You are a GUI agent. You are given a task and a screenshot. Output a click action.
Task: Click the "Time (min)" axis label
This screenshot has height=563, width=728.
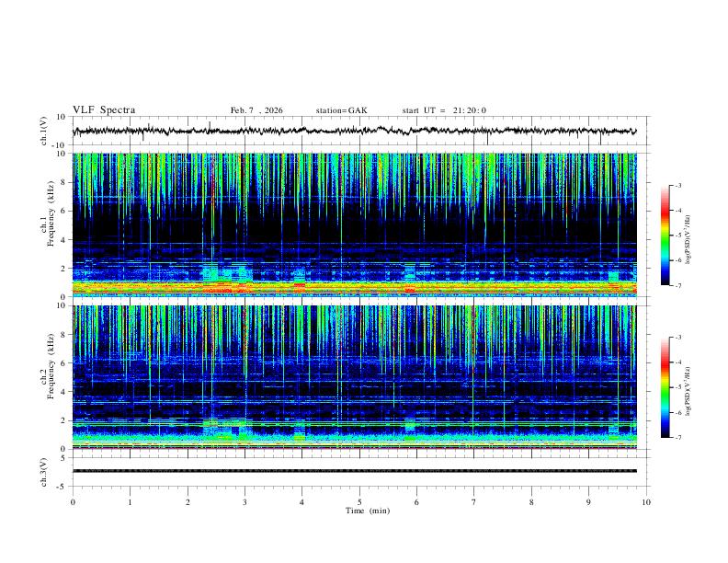[368, 511]
